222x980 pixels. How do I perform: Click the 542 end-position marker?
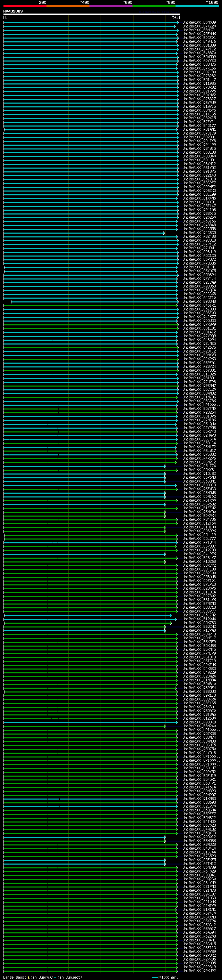[175, 17]
